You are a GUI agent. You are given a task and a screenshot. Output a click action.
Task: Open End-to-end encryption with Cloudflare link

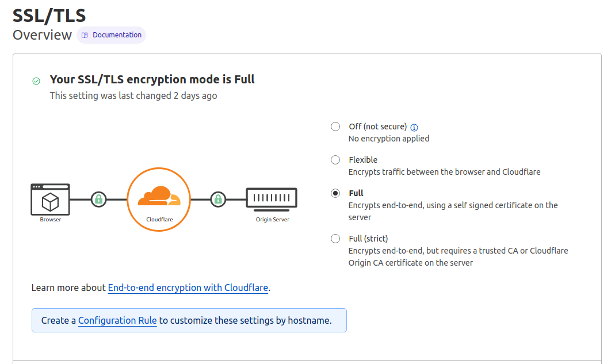point(188,288)
